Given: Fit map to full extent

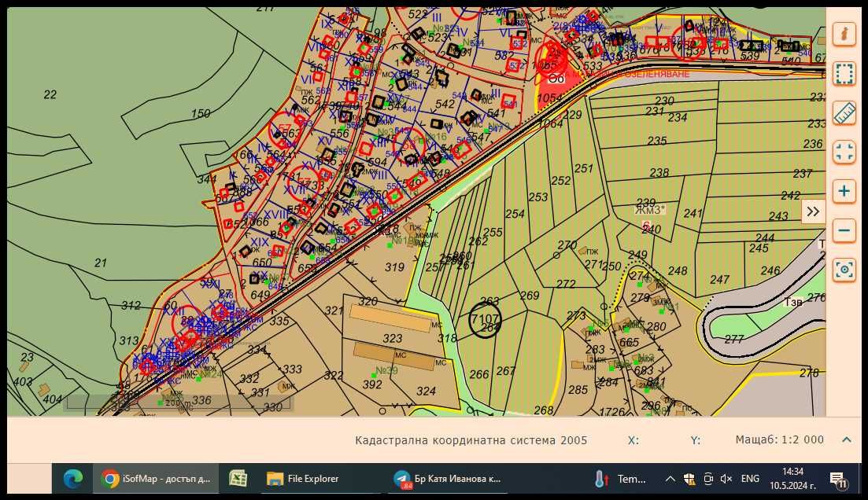Looking at the screenshot, I should tap(844, 152).
